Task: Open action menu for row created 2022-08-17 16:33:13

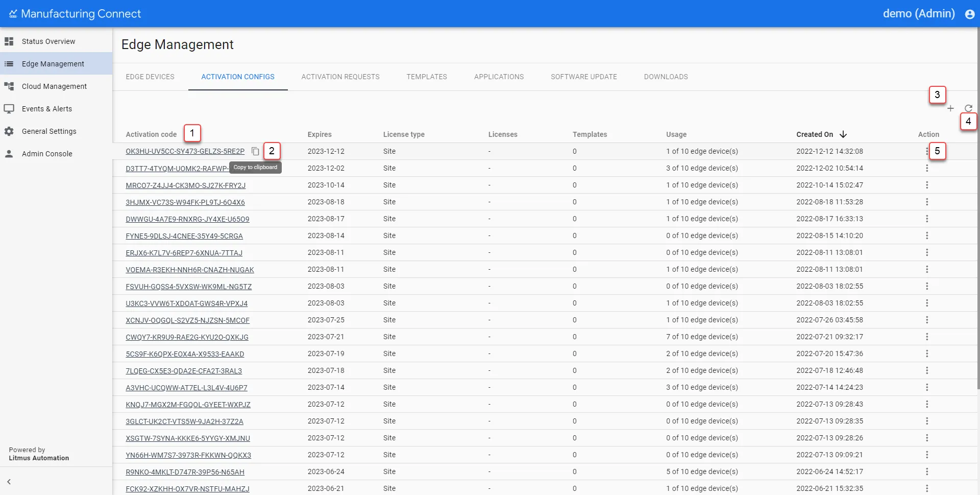Action: pos(927,219)
